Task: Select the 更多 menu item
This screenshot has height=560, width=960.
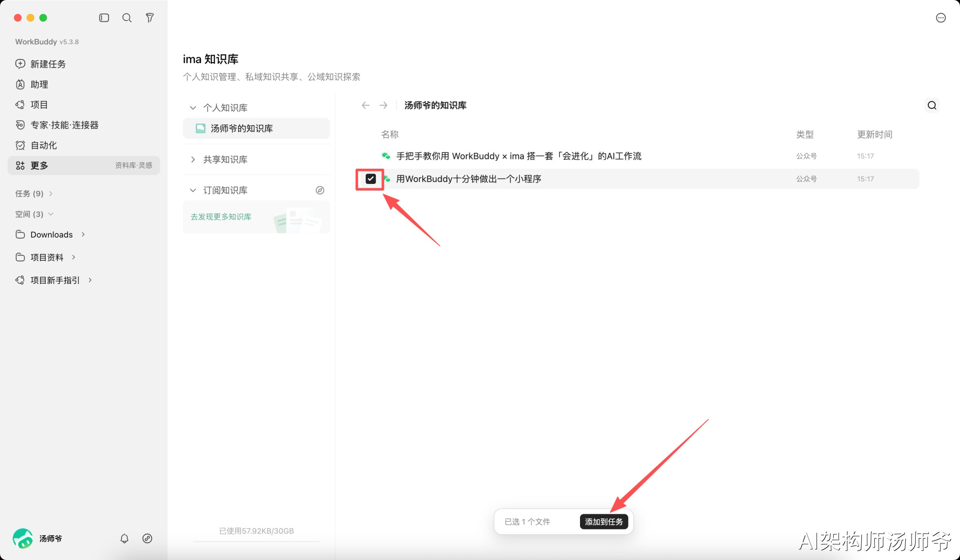Action: (84, 165)
